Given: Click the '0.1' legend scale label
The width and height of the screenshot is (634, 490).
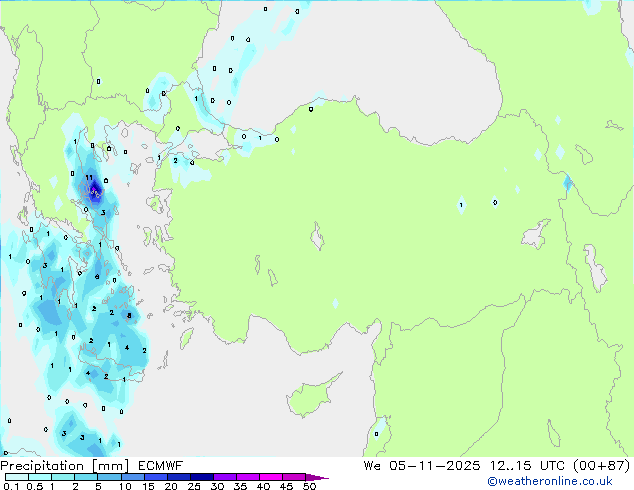Looking at the screenshot, I should pyautogui.click(x=11, y=486).
